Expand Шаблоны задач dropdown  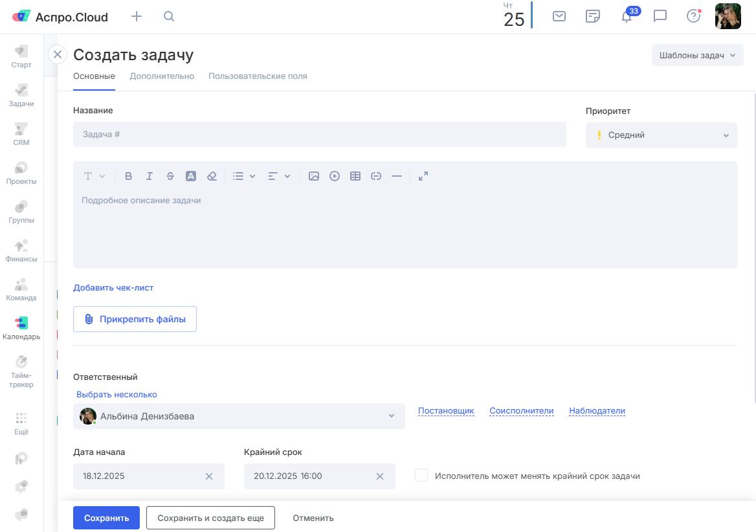coord(697,56)
